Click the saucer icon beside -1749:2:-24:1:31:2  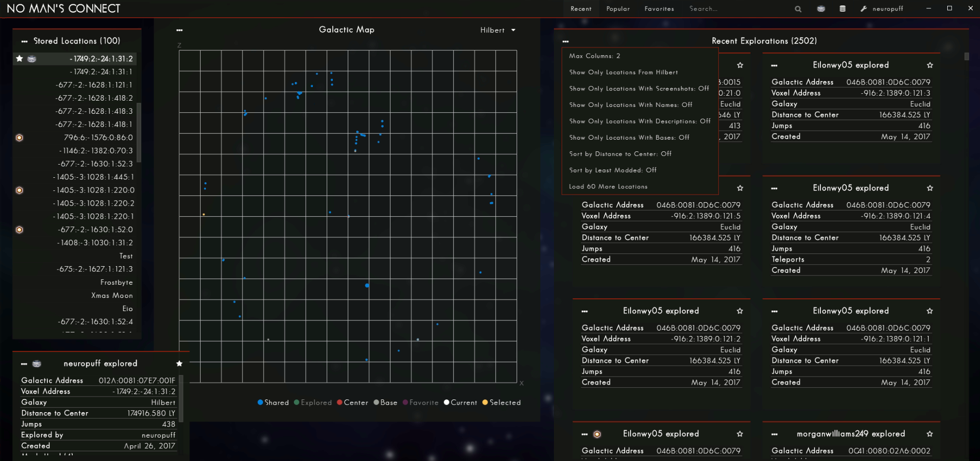point(32,59)
